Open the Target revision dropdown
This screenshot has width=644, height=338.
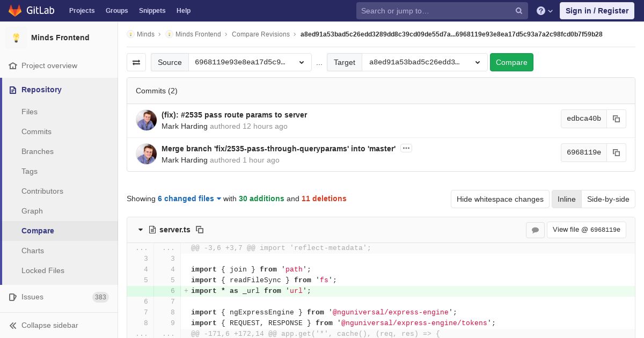pyautogui.click(x=425, y=62)
